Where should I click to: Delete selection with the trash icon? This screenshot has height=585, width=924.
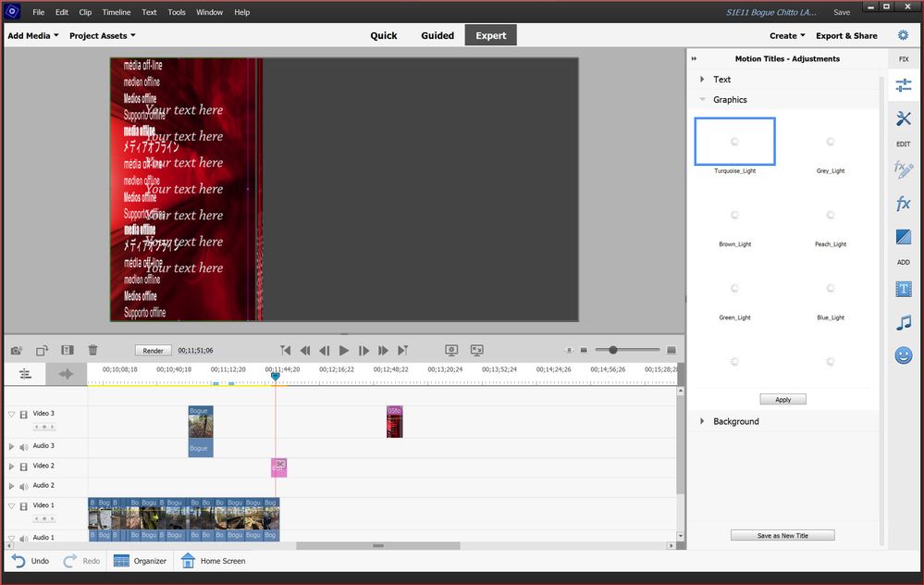tap(92, 350)
